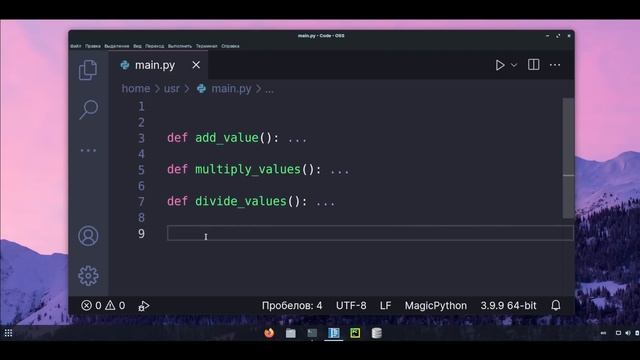Select language mode MagicPython

click(436, 306)
